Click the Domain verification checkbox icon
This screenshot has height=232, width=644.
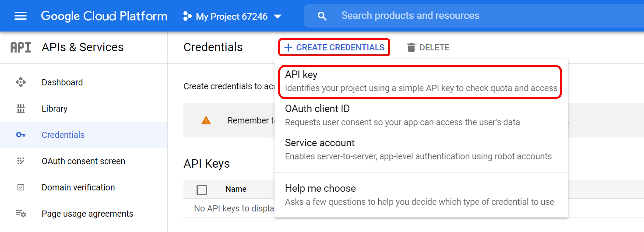pyautogui.click(x=21, y=187)
